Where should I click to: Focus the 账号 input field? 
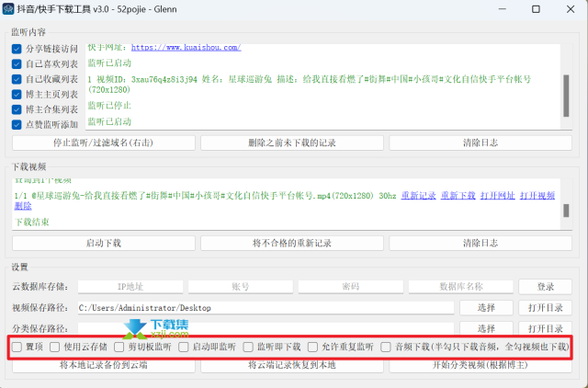point(241,287)
